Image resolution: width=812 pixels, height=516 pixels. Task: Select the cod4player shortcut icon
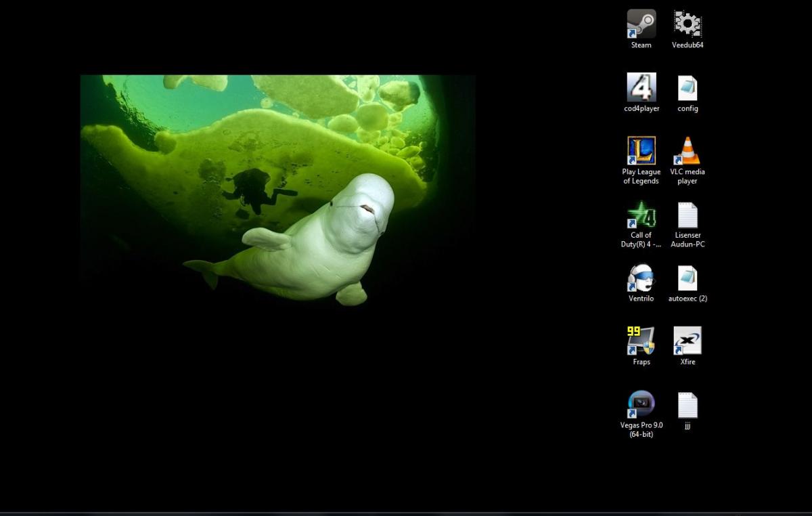(x=641, y=87)
